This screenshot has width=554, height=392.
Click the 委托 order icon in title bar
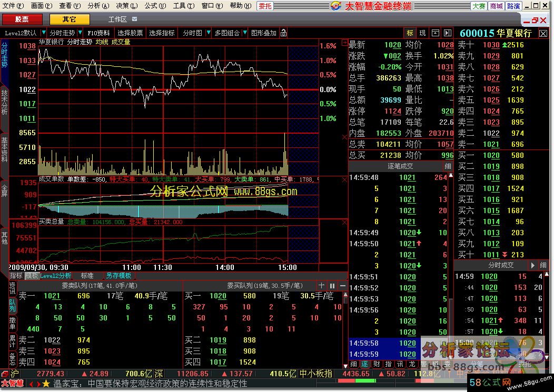pos(265,6)
